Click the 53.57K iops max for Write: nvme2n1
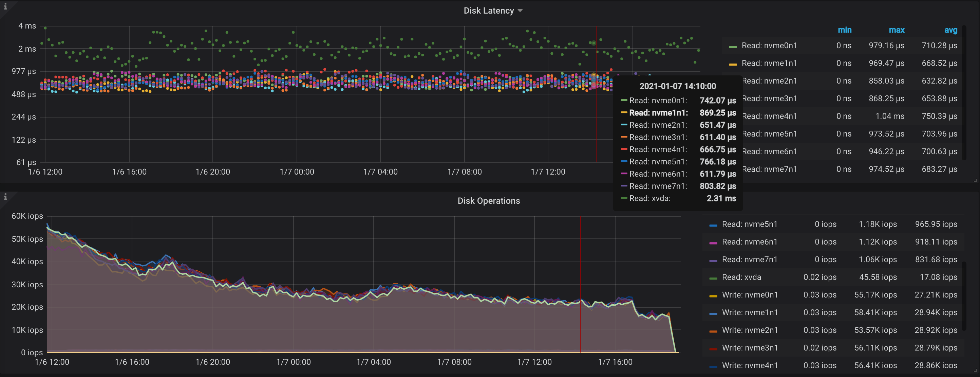 pyautogui.click(x=875, y=330)
